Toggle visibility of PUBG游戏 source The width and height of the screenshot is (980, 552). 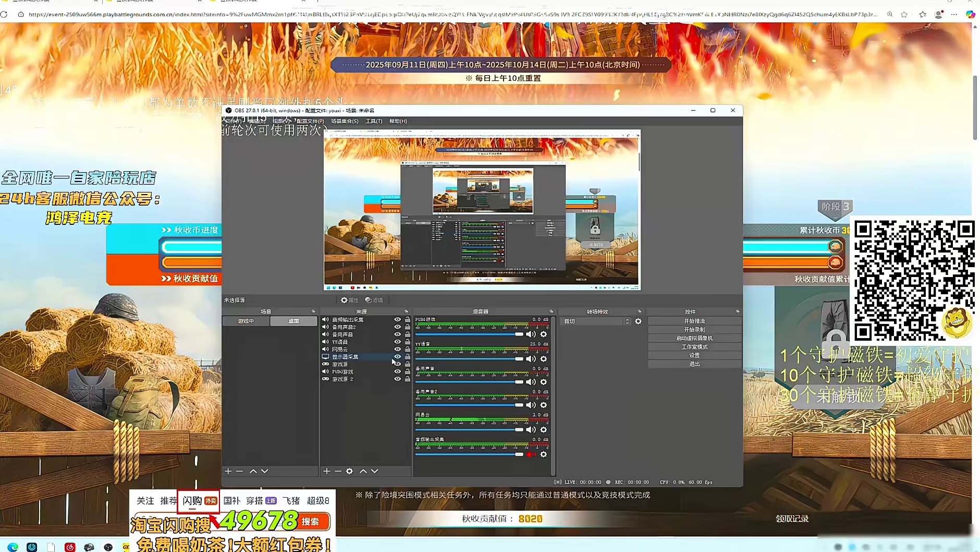397,372
